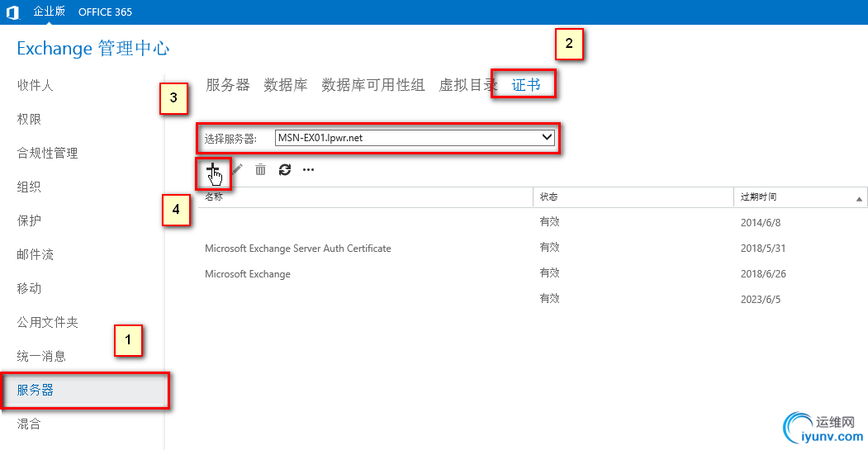Select the 证书 tab
Image resolution: width=868 pixels, height=450 pixels.
click(x=526, y=85)
